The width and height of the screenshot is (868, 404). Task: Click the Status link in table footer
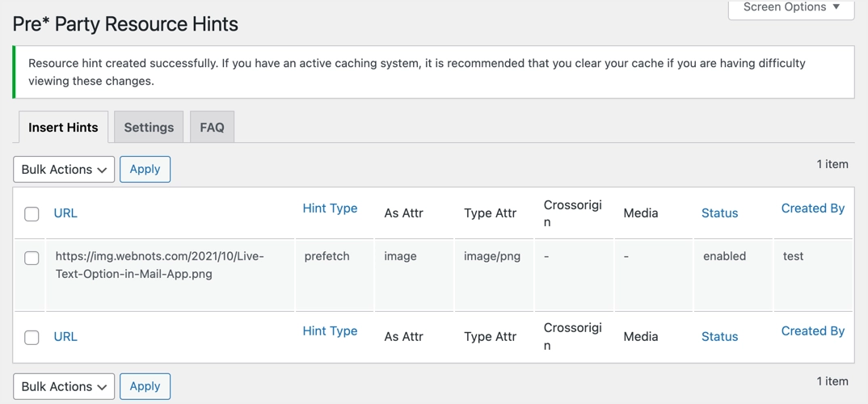click(719, 336)
